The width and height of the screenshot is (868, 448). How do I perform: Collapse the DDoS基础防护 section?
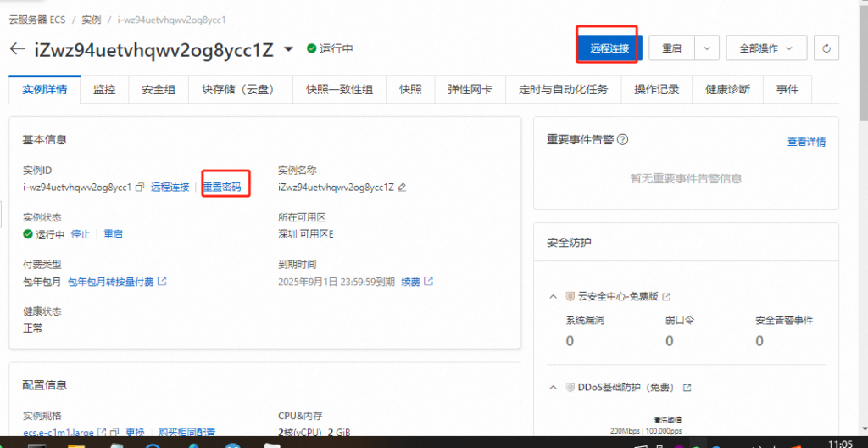click(x=554, y=387)
